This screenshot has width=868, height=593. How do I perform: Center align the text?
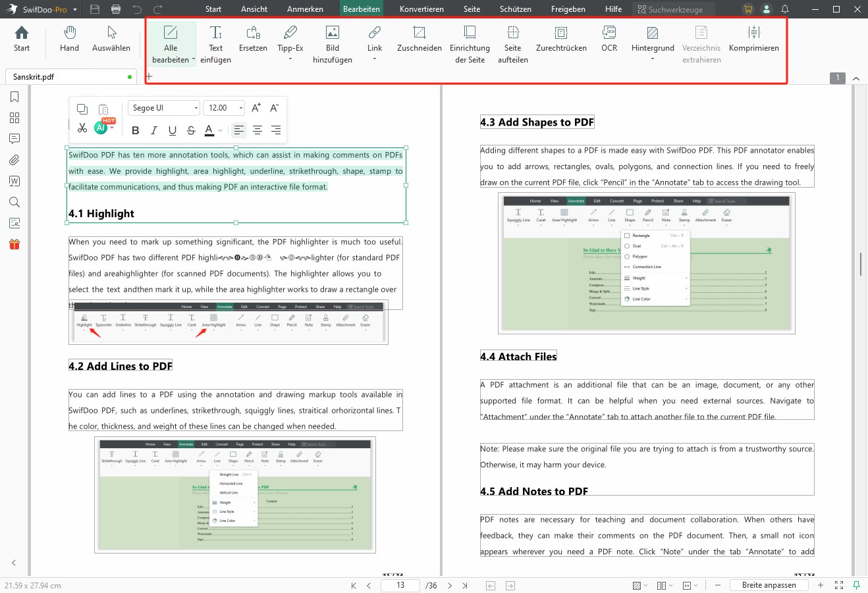[x=258, y=130]
